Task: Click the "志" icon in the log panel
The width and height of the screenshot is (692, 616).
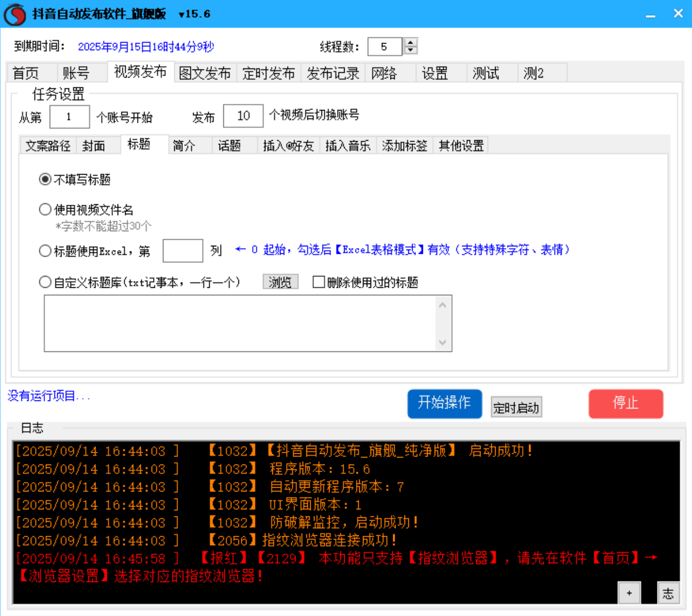Action: [x=669, y=593]
